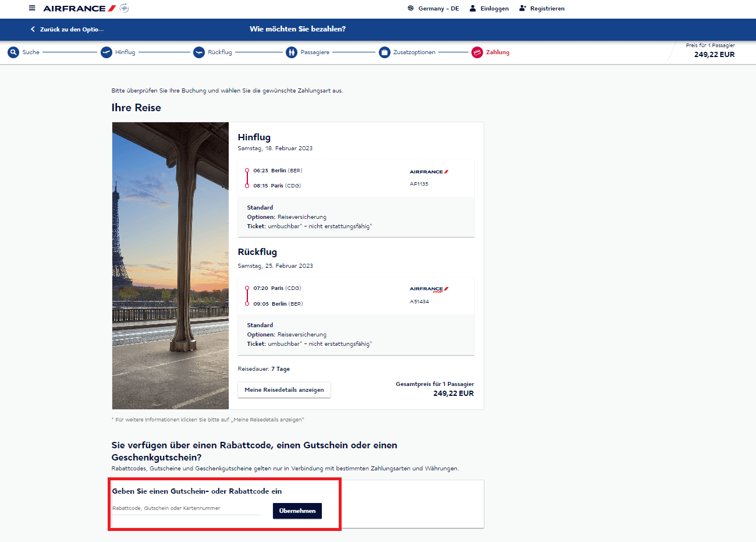Click Rückflug ticket conditions text
The width and height of the screenshot is (756, 542).
pos(310,344)
